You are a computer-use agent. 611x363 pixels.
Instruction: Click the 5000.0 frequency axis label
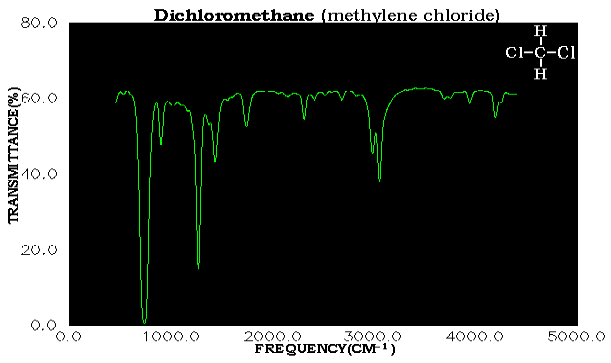pos(576,336)
